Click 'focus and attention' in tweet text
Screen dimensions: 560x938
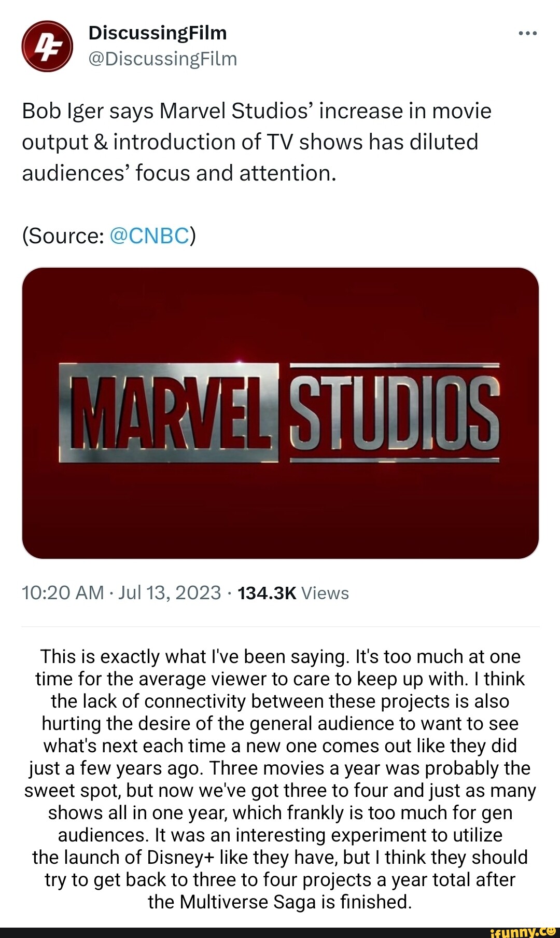(236, 173)
